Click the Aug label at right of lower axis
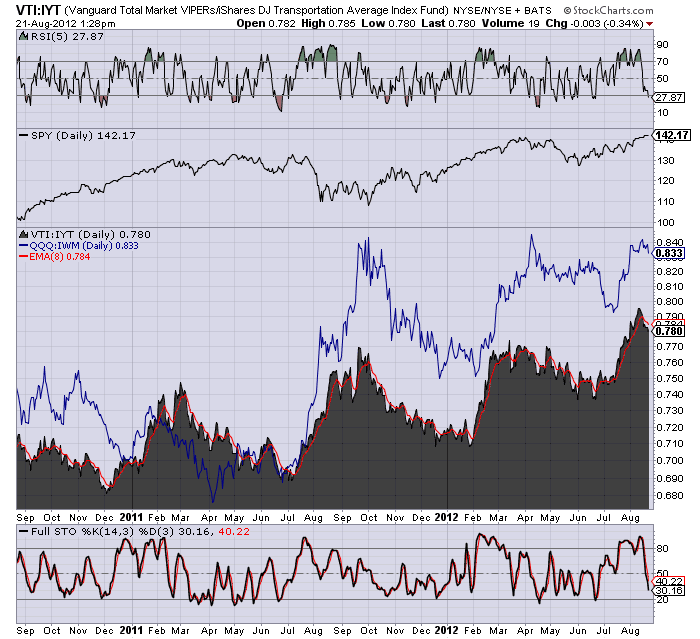The width and height of the screenshot is (700, 639). [x=630, y=631]
